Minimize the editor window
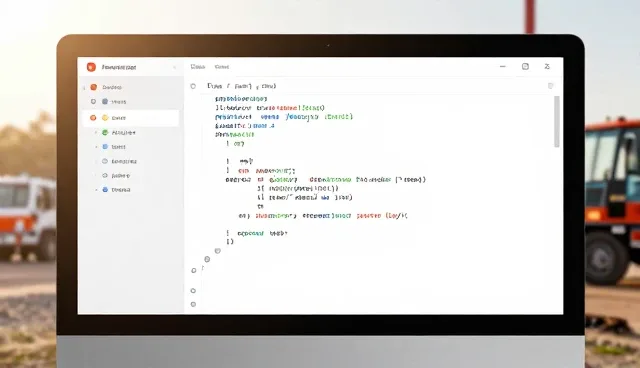Viewport: 640px width, 368px height. coord(503,67)
